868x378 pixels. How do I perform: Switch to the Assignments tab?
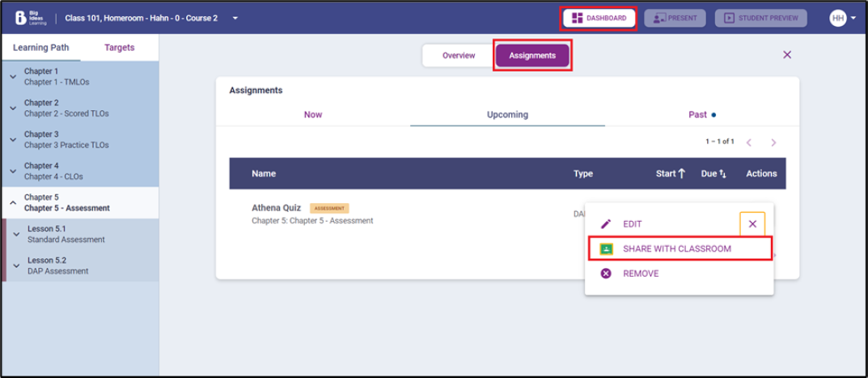[x=532, y=55]
